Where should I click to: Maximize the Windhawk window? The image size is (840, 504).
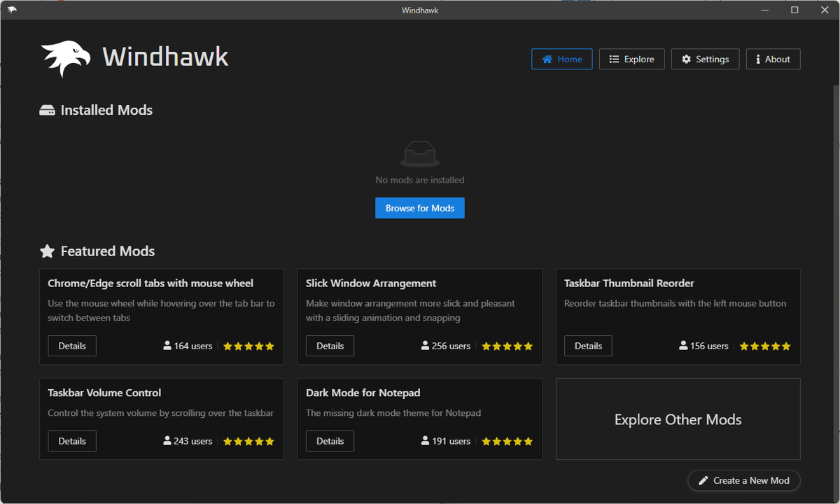pos(794,10)
